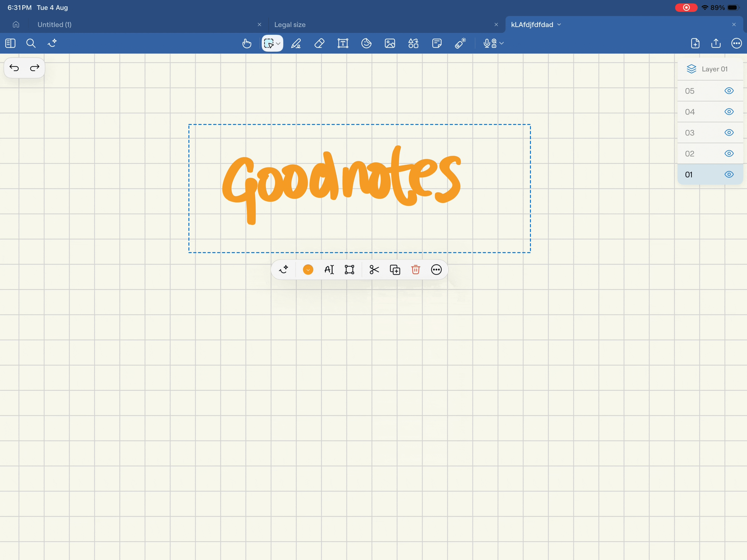The height and width of the screenshot is (560, 747).
Task: Select the kLAfdjfdfdad tab
Action: (532, 24)
